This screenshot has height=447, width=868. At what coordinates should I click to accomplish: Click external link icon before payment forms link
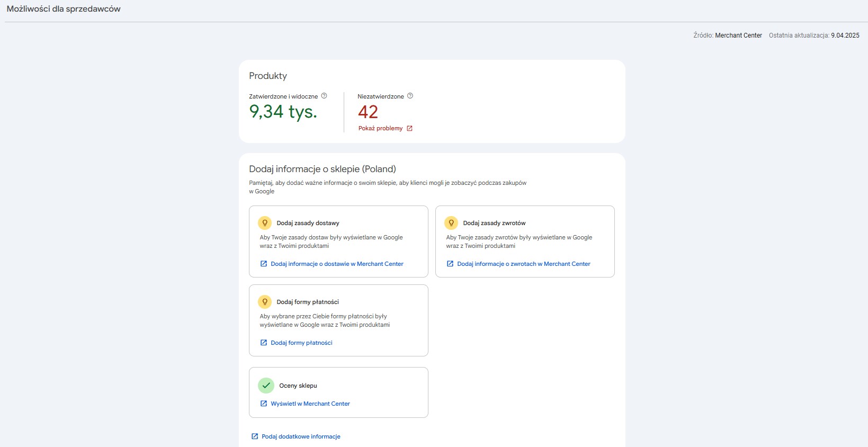264,343
